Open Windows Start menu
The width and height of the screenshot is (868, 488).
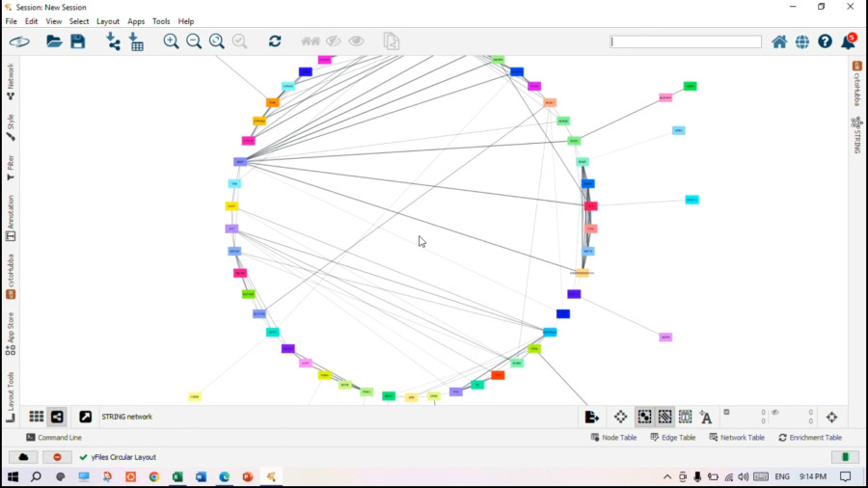point(13,476)
